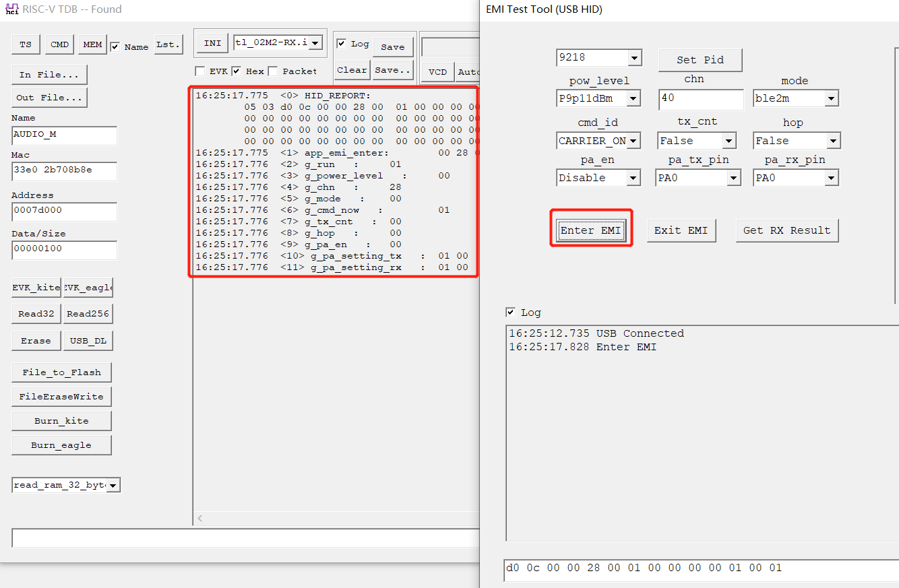
Task: Click the Enter EMI button
Action: [x=590, y=230]
